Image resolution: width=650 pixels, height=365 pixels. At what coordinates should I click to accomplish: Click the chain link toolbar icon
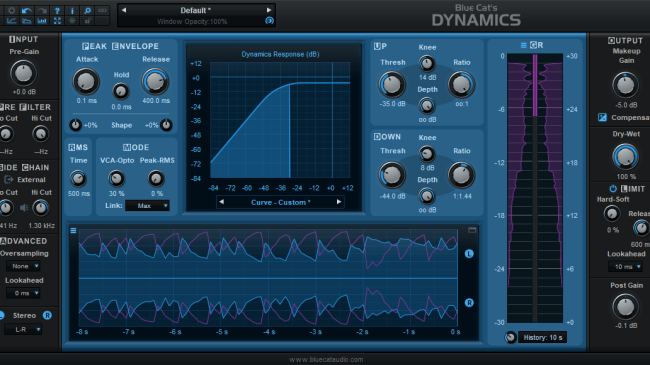coord(102,10)
